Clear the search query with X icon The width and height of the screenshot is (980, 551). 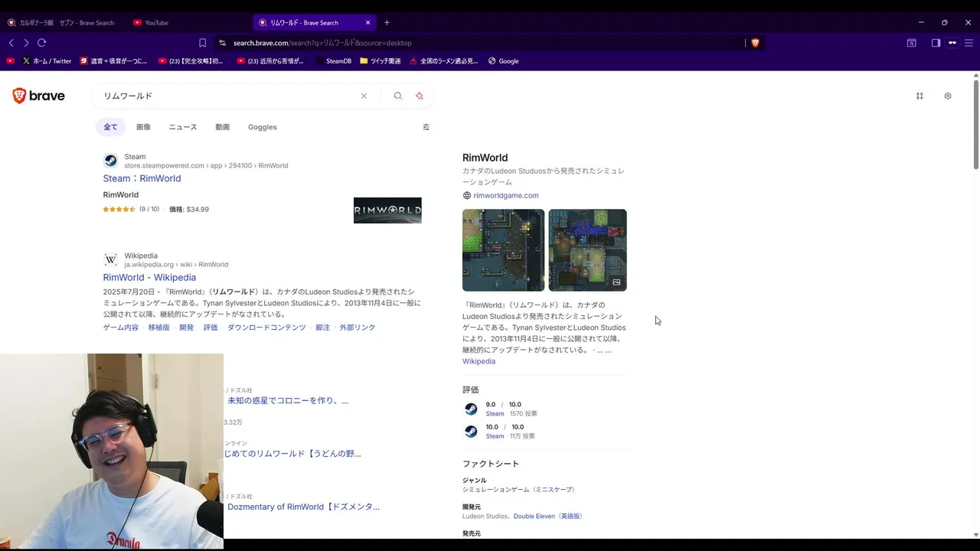[x=364, y=96]
